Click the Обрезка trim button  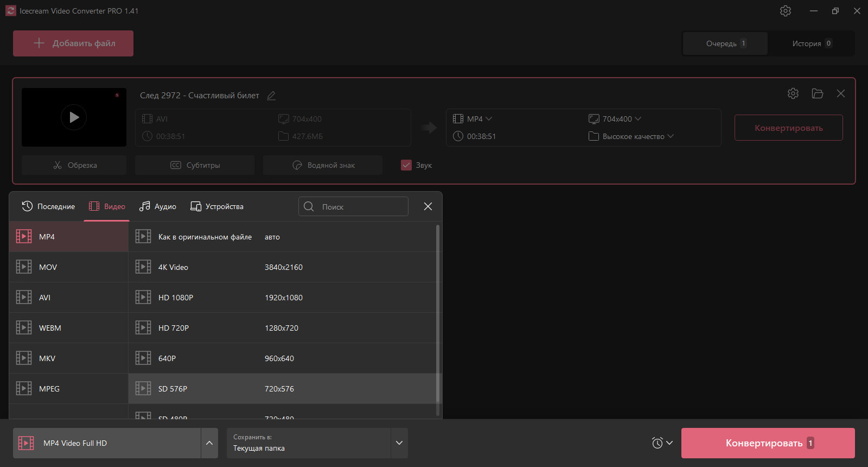pos(74,165)
